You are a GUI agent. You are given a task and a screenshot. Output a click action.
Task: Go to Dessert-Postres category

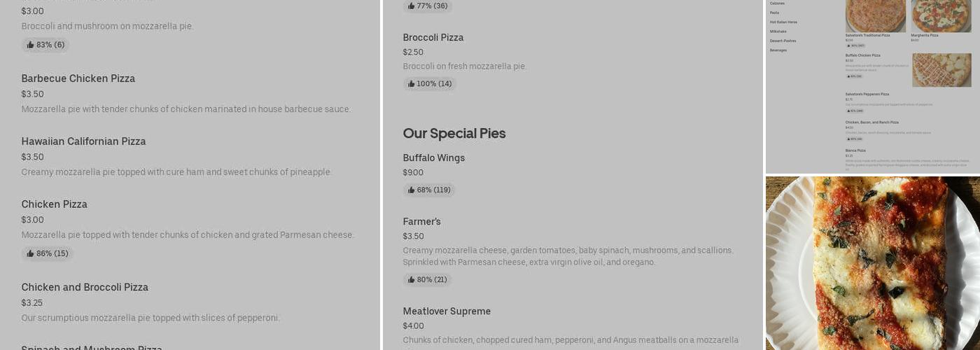coord(783,41)
